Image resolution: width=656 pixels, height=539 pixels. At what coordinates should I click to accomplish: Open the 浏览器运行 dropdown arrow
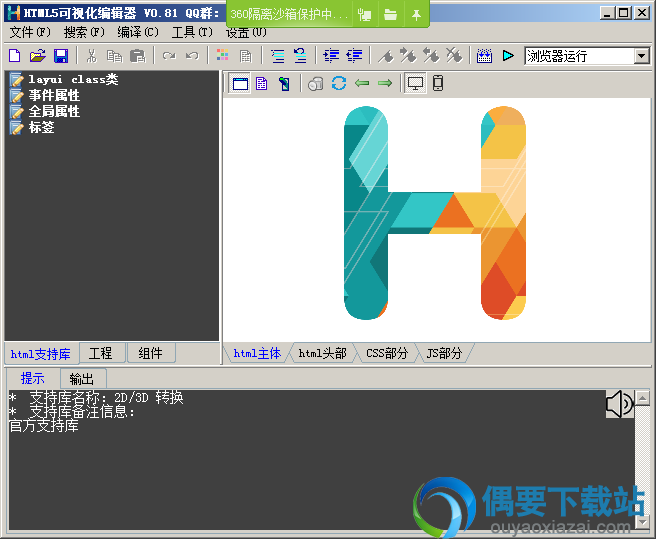pos(641,56)
